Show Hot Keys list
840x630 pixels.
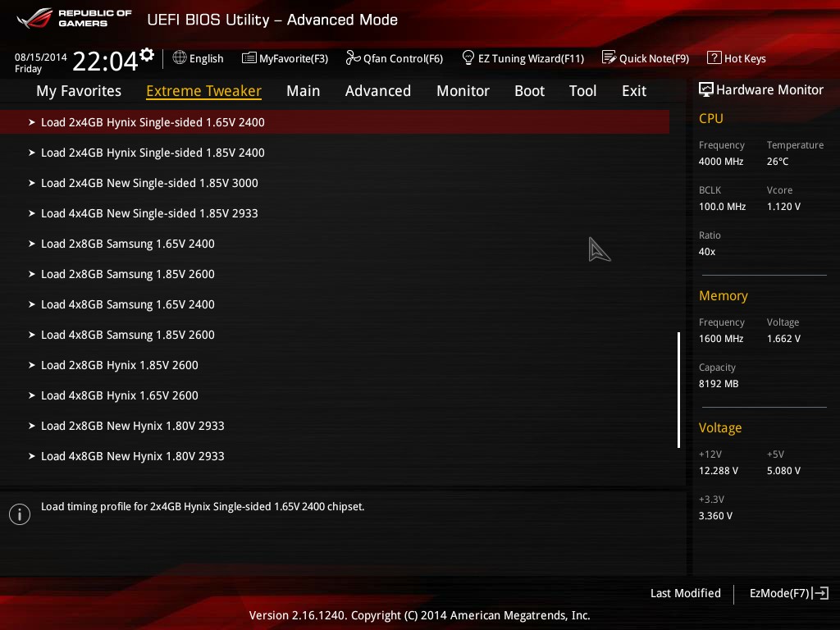(x=745, y=58)
